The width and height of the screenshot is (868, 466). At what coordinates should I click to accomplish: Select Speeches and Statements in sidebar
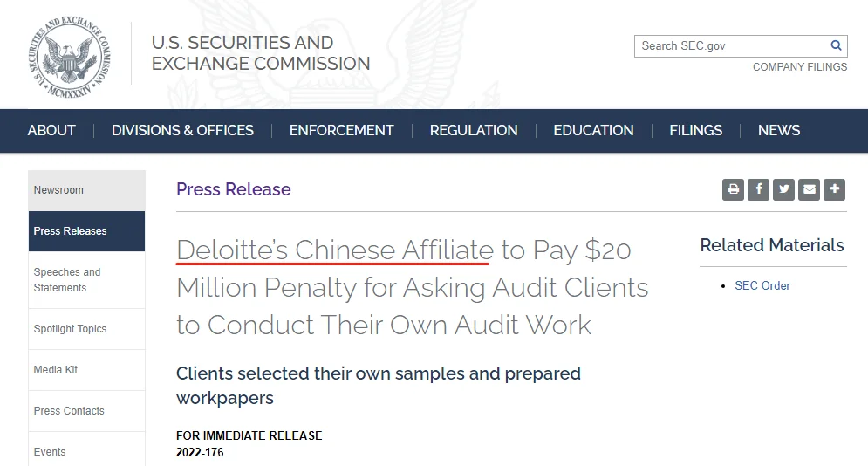click(x=87, y=280)
